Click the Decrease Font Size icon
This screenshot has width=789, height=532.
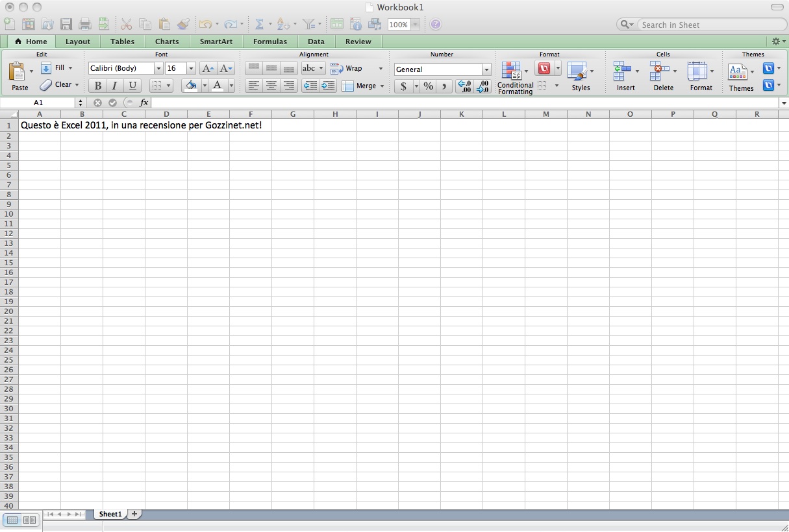click(x=225, y=69)
